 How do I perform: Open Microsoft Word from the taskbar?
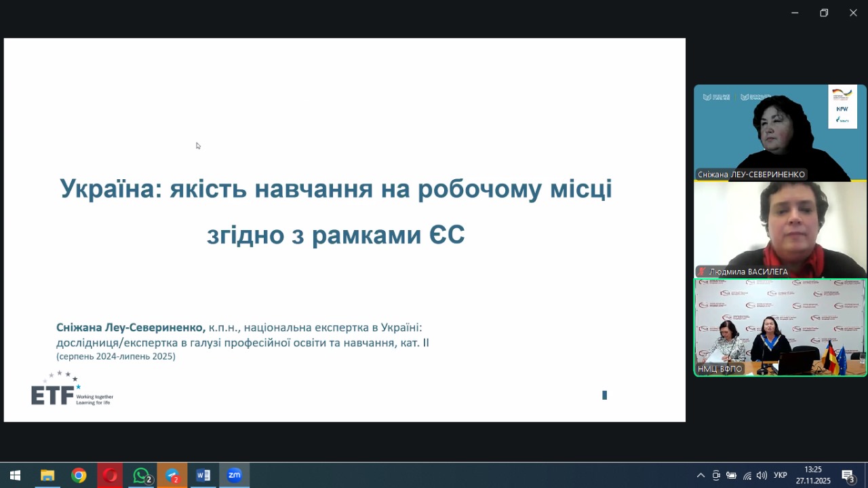coord(203,475)
